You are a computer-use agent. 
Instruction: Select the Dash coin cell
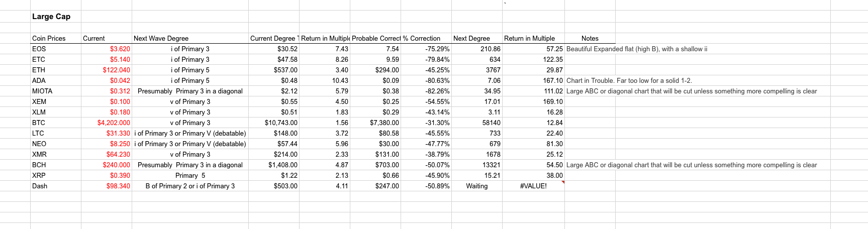tap(56, 186)
